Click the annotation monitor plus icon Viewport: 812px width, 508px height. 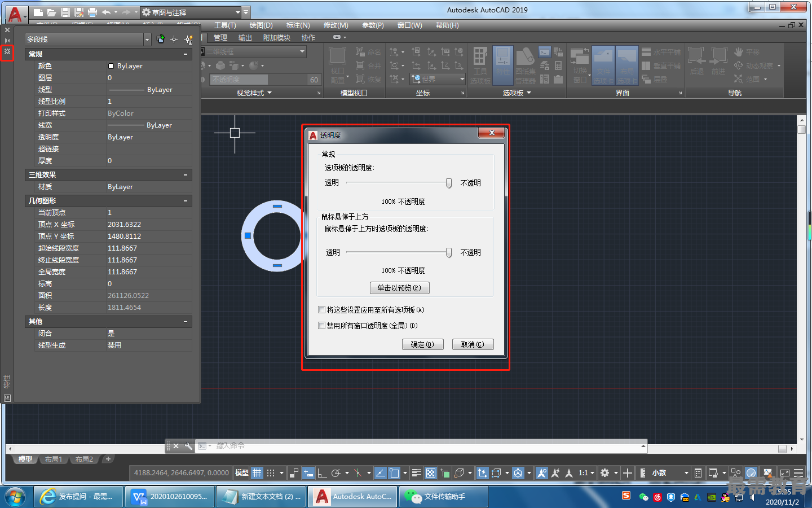coord(627,473)
